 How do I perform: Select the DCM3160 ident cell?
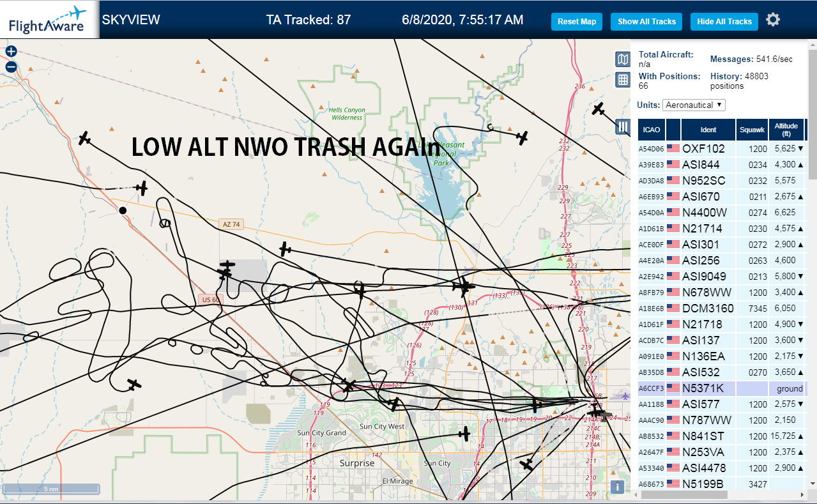pos(708,308)
